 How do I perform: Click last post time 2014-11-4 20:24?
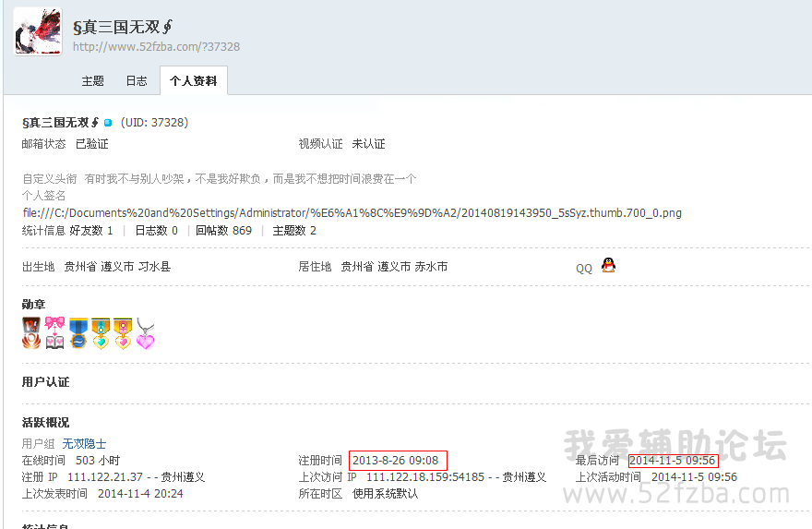coord(140,494)
